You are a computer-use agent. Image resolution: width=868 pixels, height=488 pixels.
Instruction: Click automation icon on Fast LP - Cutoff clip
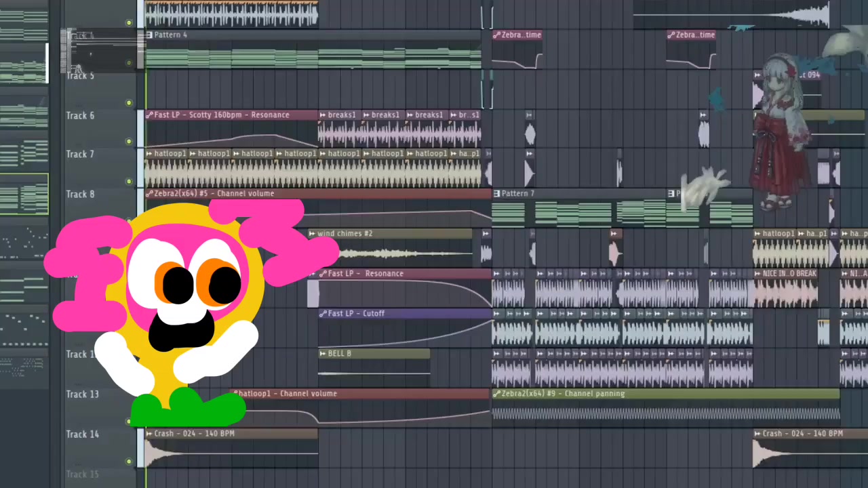point(323,314)
